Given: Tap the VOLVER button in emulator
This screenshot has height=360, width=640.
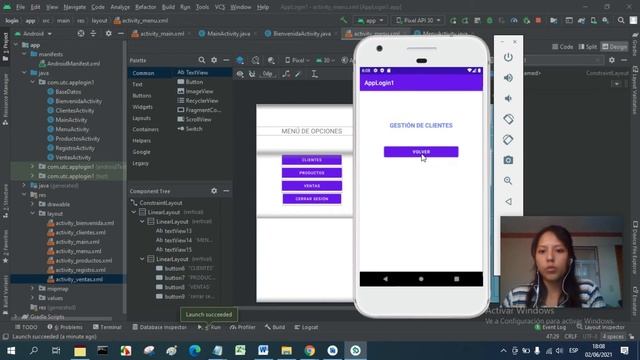Looking at the screenshot, I should (421, 152).
